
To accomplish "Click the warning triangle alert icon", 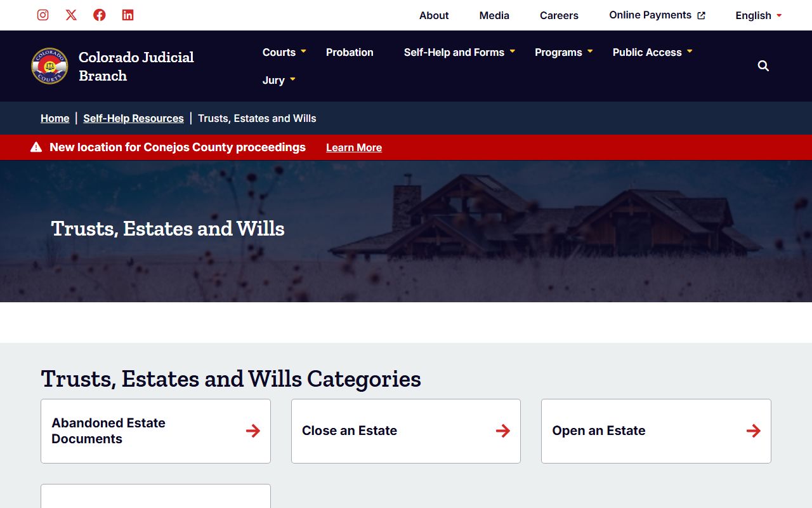I will (x=36, y=147).
